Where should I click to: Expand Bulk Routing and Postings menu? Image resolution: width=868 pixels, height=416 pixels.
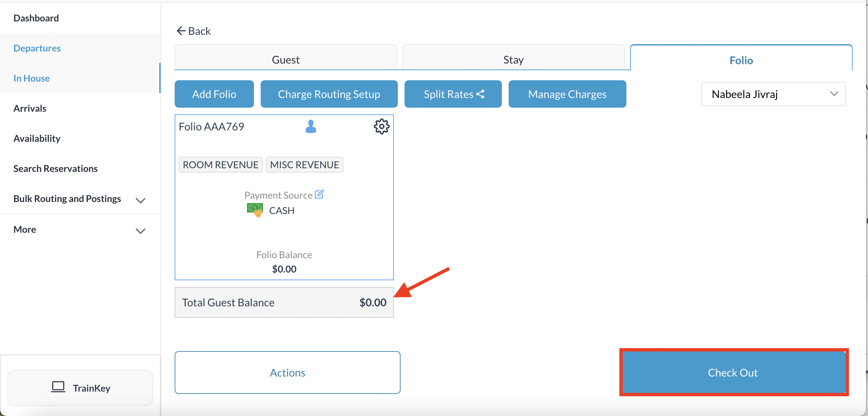coord(140,200)
